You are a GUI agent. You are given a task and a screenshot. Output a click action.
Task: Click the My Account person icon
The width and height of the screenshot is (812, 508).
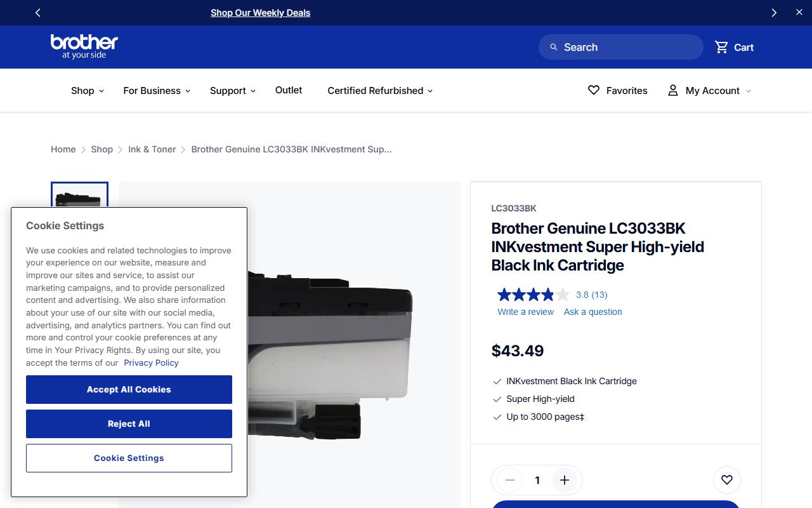673,91
